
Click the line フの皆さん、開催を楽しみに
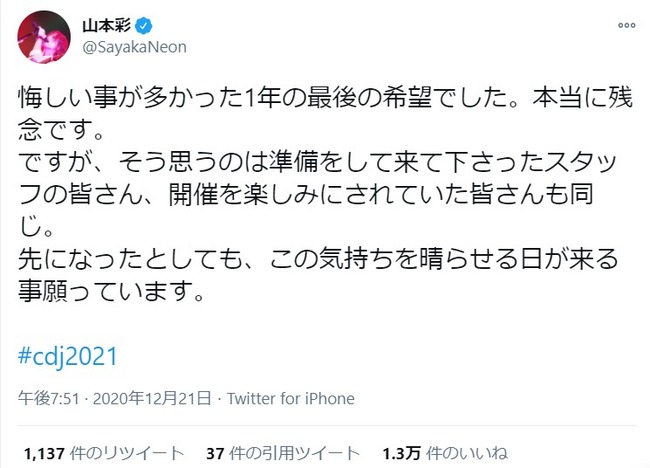coord(306,194)
